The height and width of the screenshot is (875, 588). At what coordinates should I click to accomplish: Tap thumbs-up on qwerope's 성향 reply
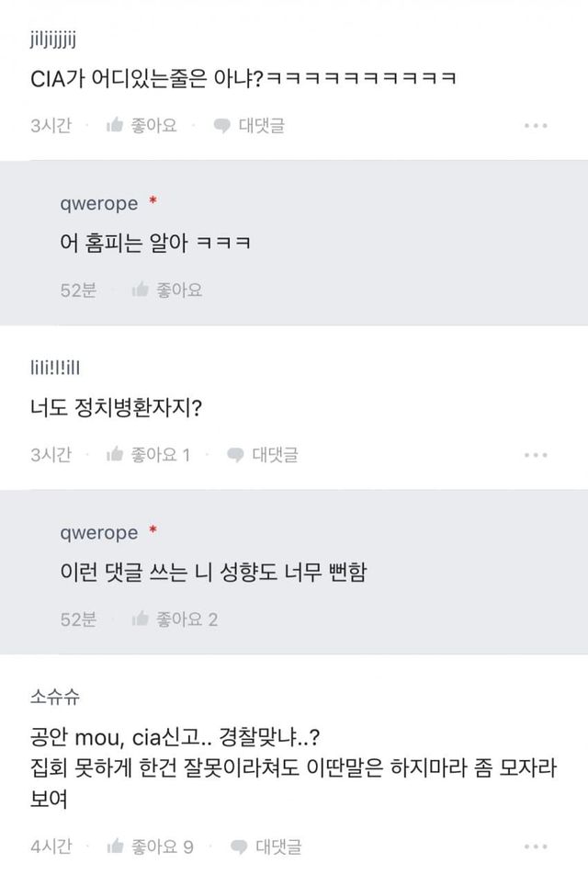tap(141, 619)
